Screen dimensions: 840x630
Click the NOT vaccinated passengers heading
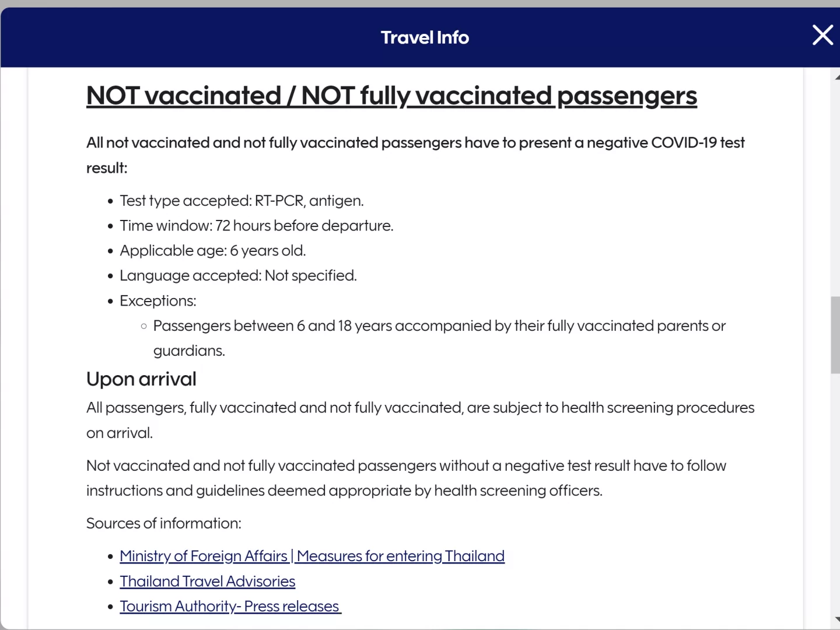pos(391,96)
